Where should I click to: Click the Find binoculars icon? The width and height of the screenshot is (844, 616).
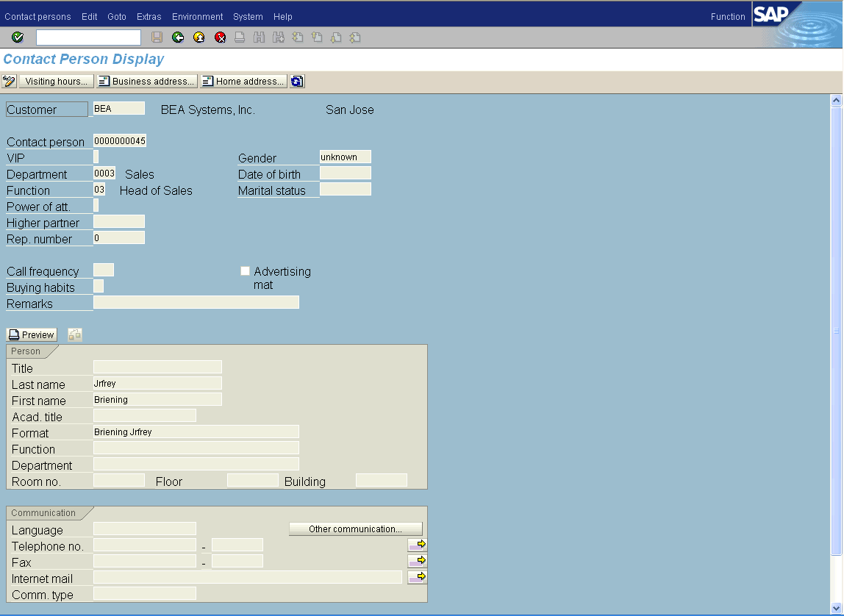pyautogui.click(x=259, y=37)
